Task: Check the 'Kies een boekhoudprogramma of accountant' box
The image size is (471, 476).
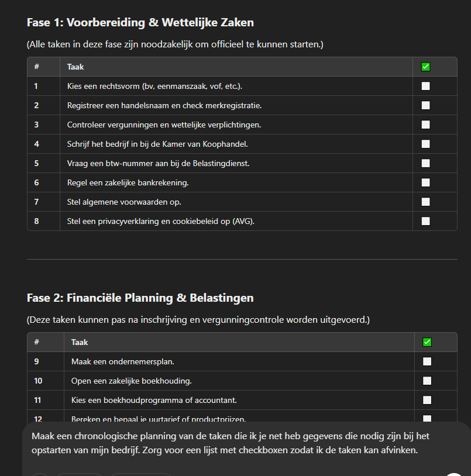Action: pyautogui.click(x=427, y=400)
